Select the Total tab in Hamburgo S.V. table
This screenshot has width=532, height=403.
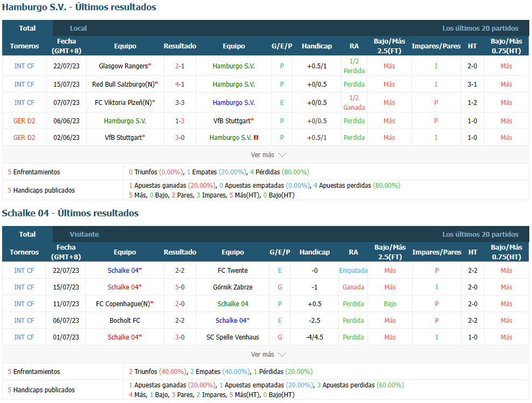27,28
